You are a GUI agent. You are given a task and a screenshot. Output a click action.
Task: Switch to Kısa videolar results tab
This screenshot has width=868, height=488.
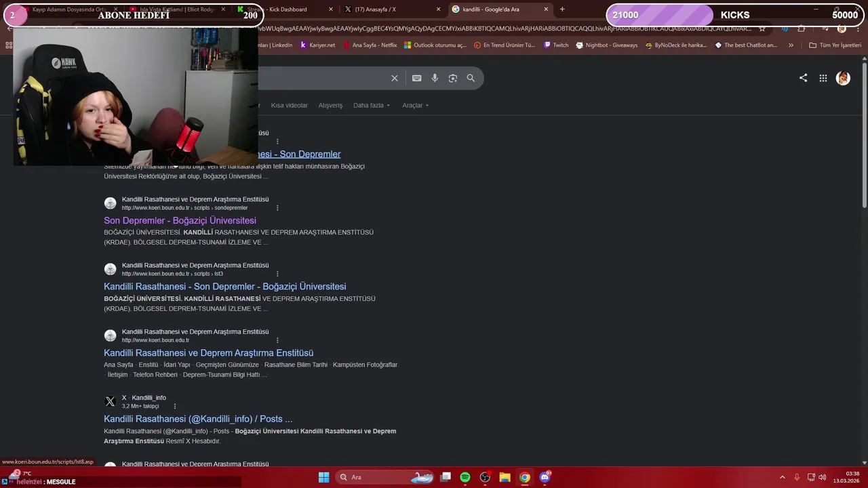(289, 105)
